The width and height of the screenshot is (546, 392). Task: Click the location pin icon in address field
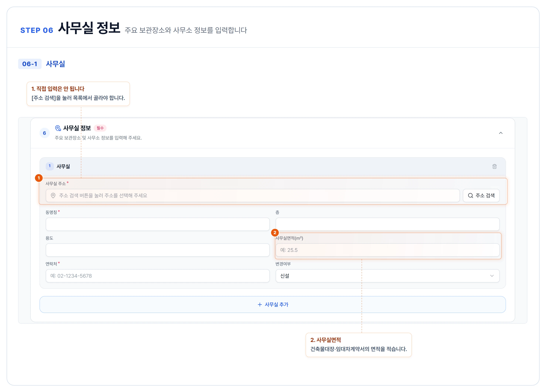click(53, 196)
